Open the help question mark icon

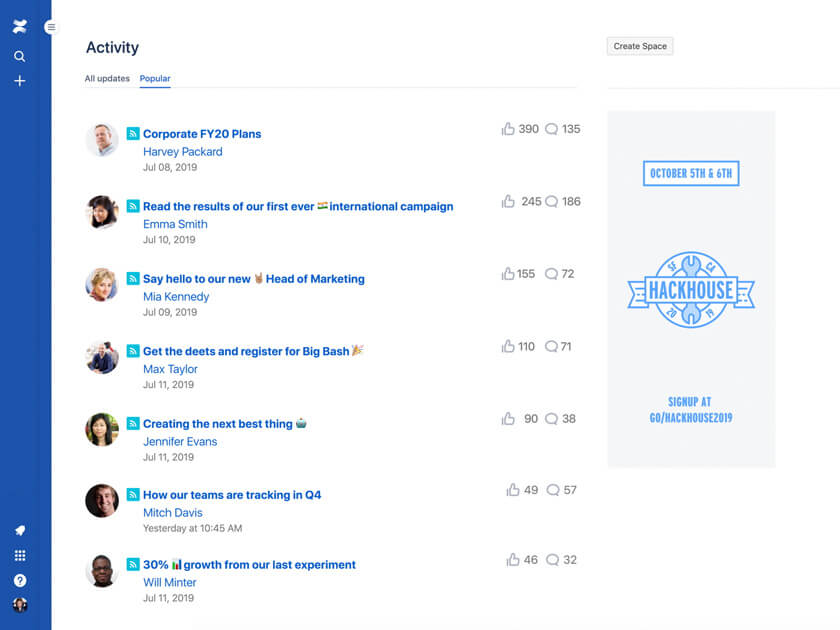tap(19, 580)
